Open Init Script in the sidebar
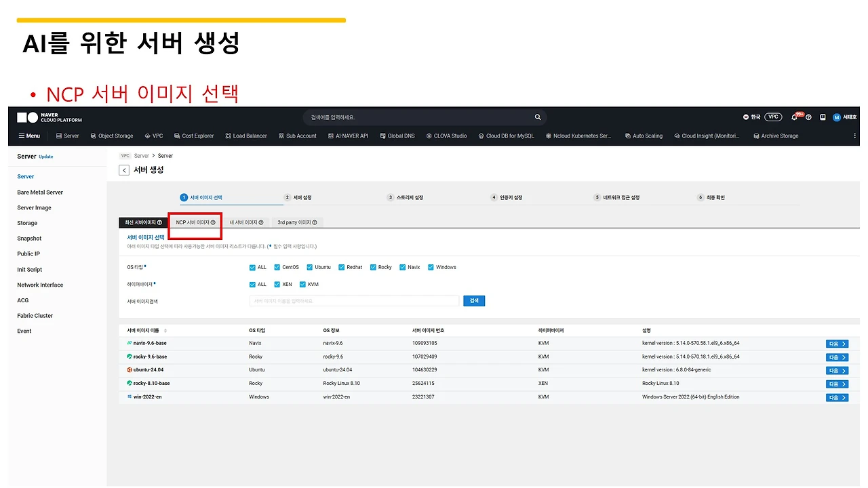 pyautogui.click(x=30, y=270)
